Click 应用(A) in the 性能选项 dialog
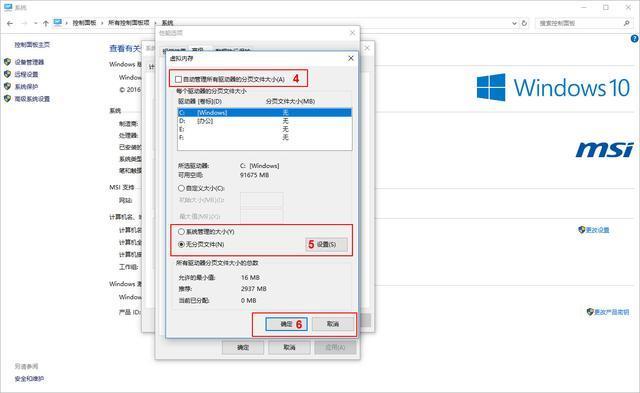640x393 pixels. click(x=336, y=348)
